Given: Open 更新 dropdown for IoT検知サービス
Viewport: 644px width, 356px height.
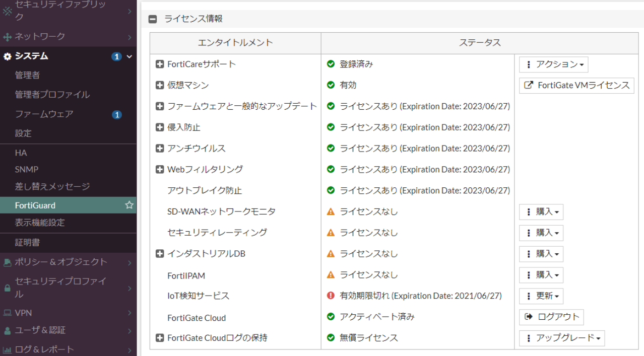Looking at the screenshot, I should pos(541,296).
